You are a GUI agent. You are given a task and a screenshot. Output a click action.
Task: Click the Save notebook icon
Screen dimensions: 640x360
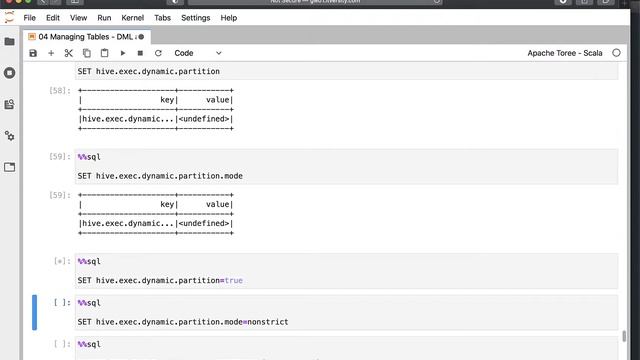[33, 53]
